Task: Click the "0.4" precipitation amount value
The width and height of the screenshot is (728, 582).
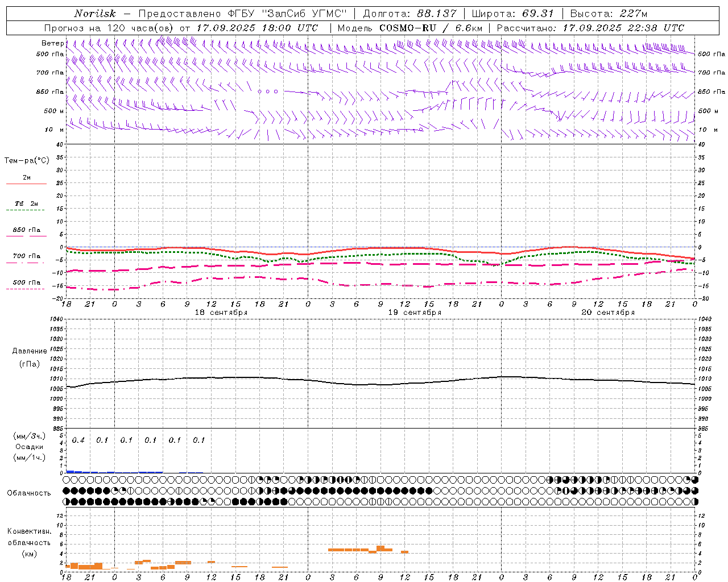Action: pyautogui.click(x=78, y=440)
